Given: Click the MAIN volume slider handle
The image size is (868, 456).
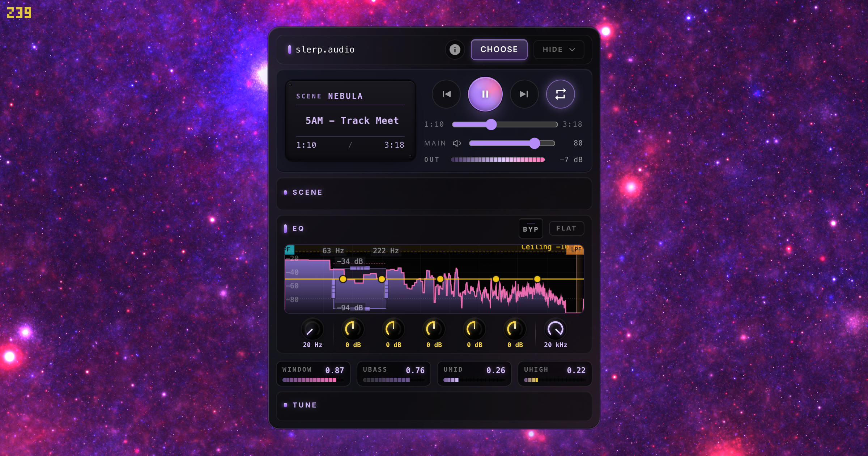Looking at the screenshot, I should pos(535,143).
